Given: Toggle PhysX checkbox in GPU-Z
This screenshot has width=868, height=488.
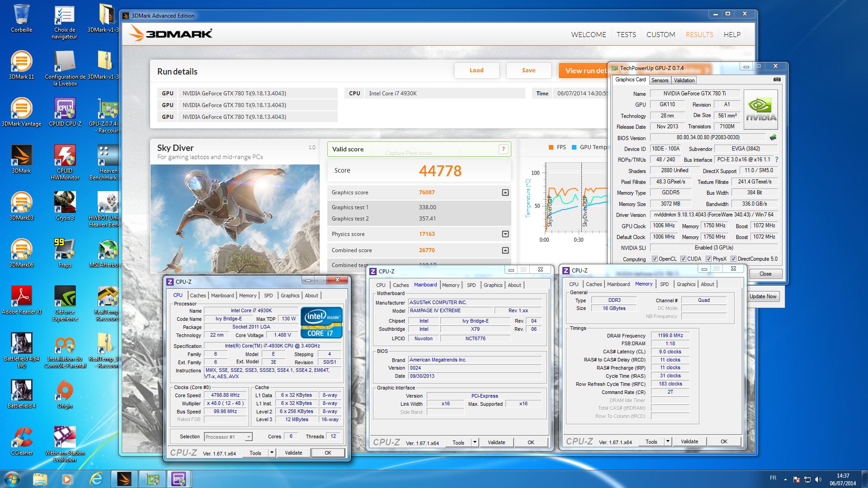Looking at the screenshot, I should click(x=708, y=259).
